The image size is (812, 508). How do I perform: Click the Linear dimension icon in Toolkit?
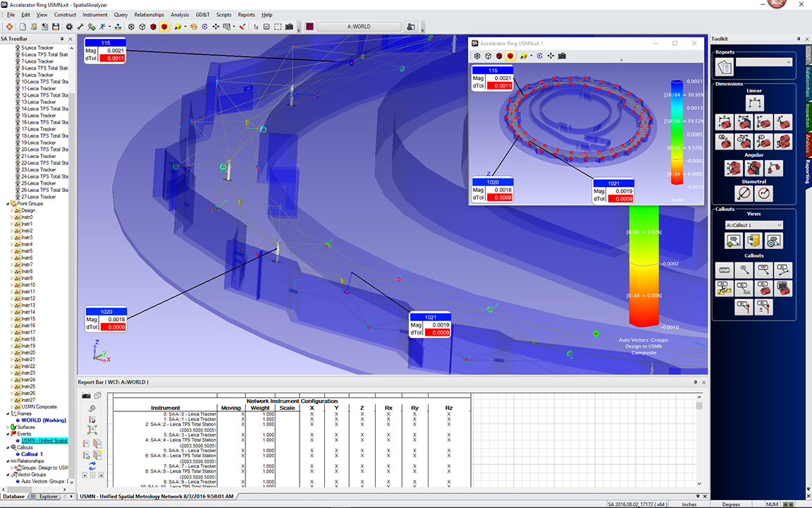click(x=754, y=103)
